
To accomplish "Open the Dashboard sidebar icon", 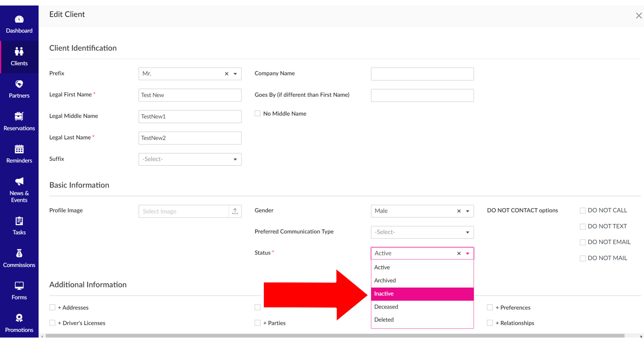I will (x=19, y=20).
